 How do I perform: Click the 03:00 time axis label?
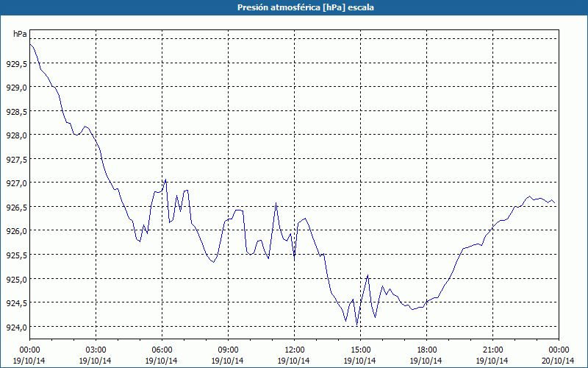click(x=96, y=350)
